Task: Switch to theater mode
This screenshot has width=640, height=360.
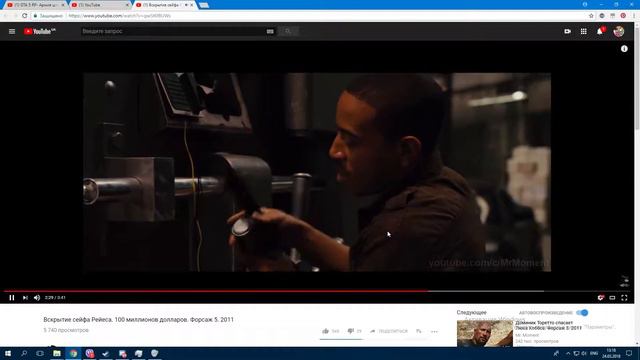Action: pos(612,298)
